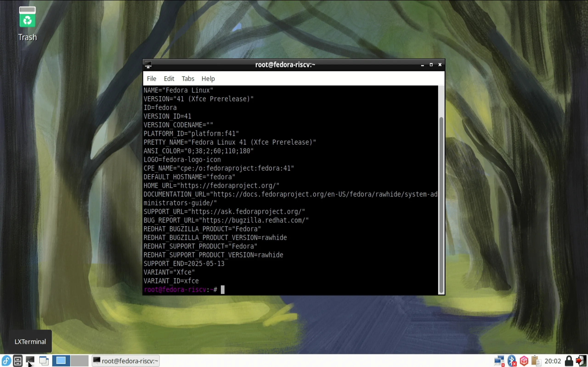This screenshot has height=367, width=588.
Task: Click the root@fedora-riscv taskbar button
Action: click(126, 361)
